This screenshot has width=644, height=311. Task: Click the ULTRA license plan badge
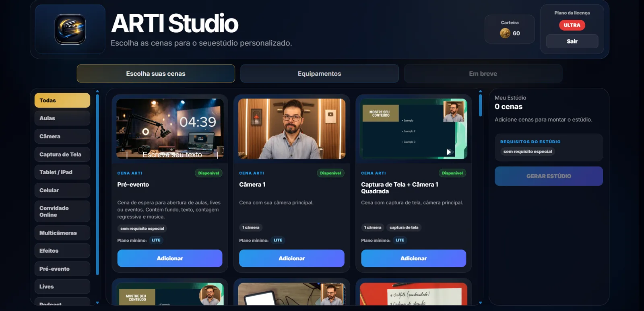572,25
